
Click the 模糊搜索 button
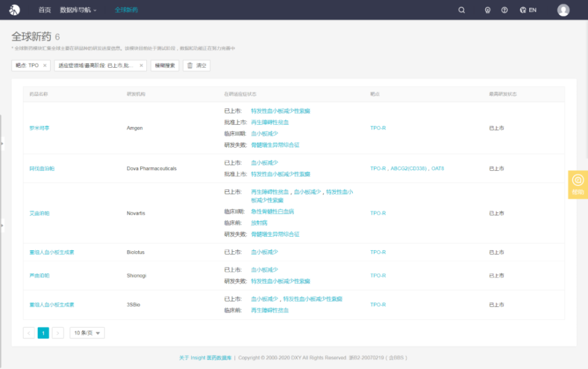(x=165, y=66)
